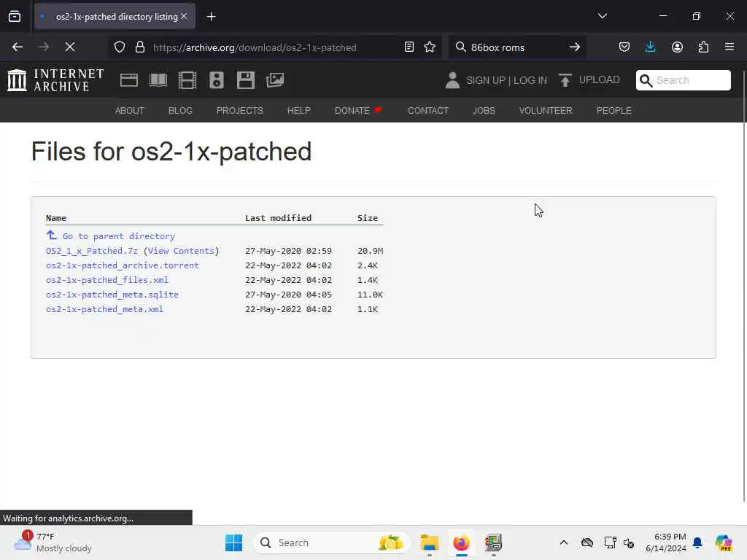Screen dimensions: 747x560
Task: Open the list all tabs chevron
Action: click(x=602, y=16)
